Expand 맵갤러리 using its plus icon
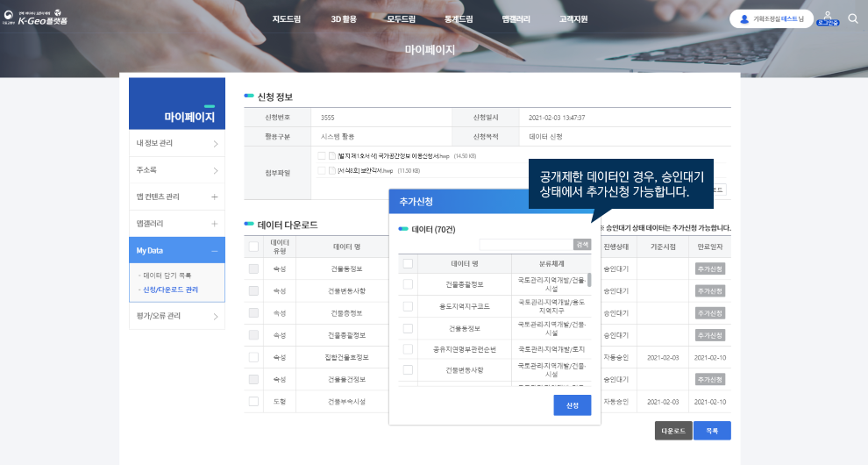868x465 pixels. (x=215, y=224)
